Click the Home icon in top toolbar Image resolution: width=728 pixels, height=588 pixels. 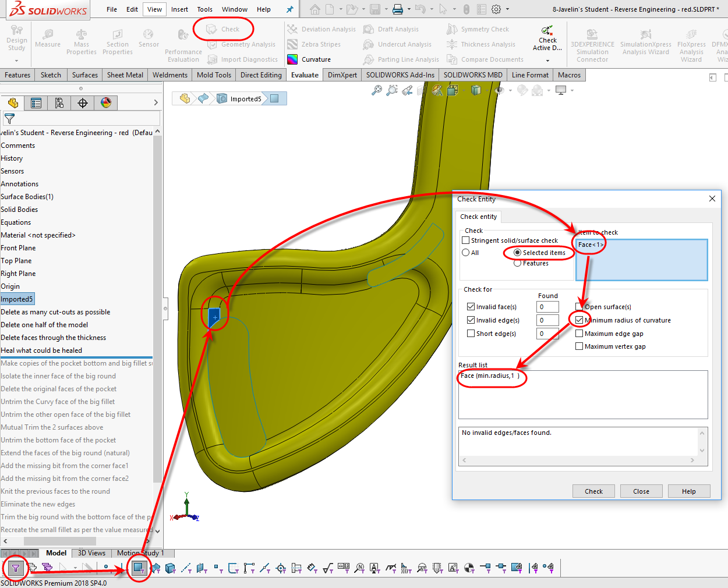coord(315,9)
